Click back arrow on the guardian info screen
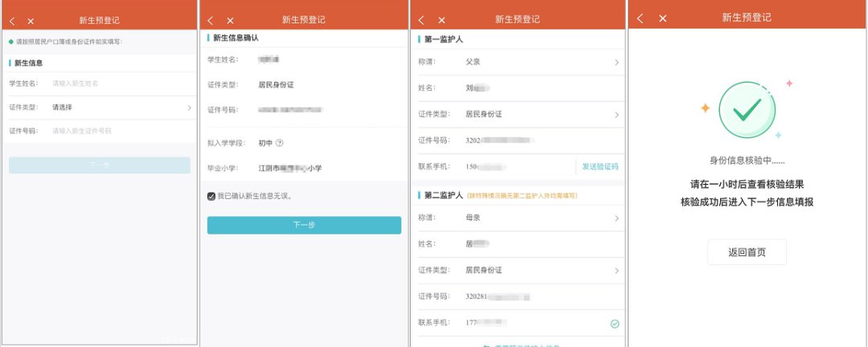868x347 pixels. coord(423,20)
